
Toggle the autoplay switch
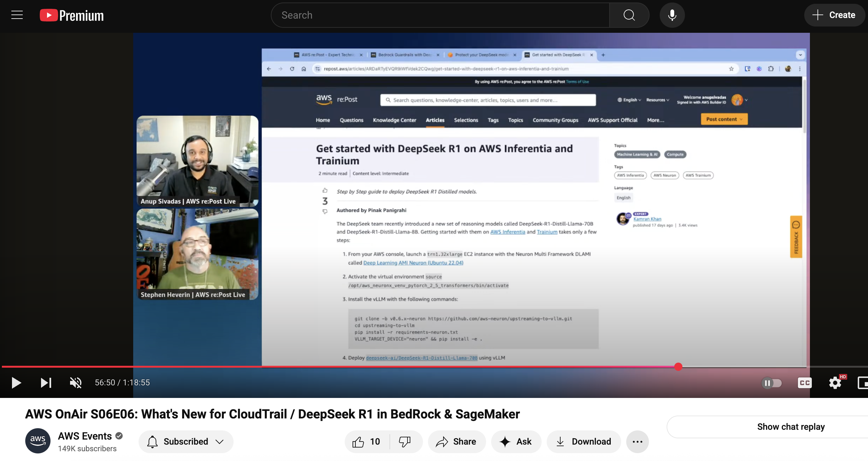point(771,383)
